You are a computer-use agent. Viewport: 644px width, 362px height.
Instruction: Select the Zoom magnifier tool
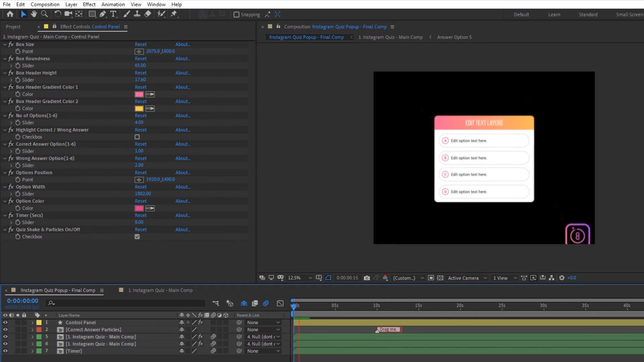(44, 14)
